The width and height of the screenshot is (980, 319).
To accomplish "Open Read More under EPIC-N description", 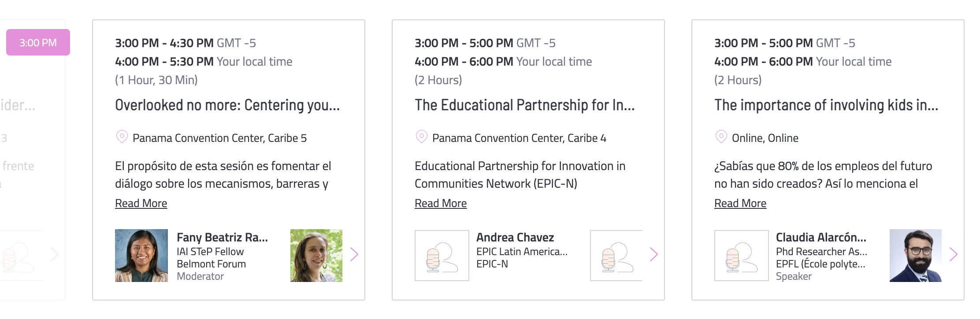I will coord(441,203).
